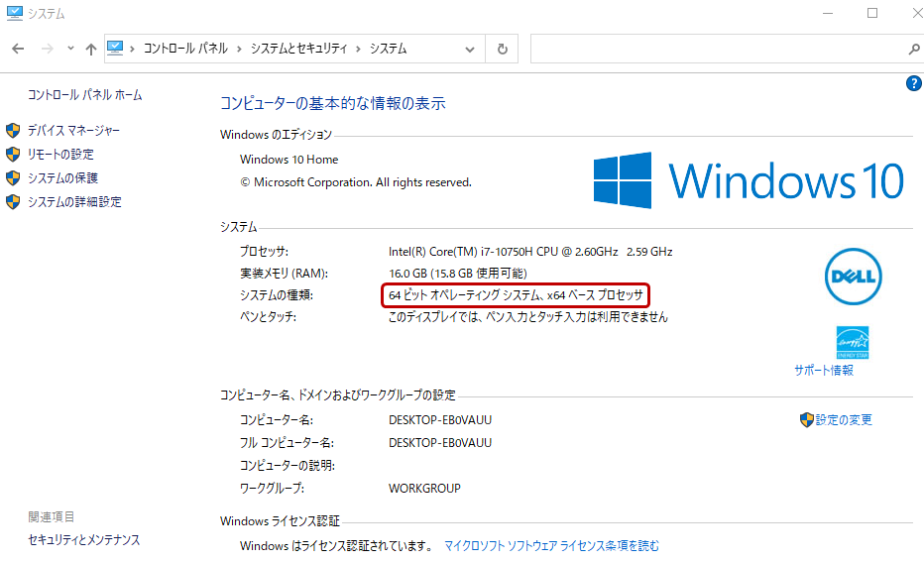
Task: Expand the chevron after the computer icon
Action: [x=132, y=49]
